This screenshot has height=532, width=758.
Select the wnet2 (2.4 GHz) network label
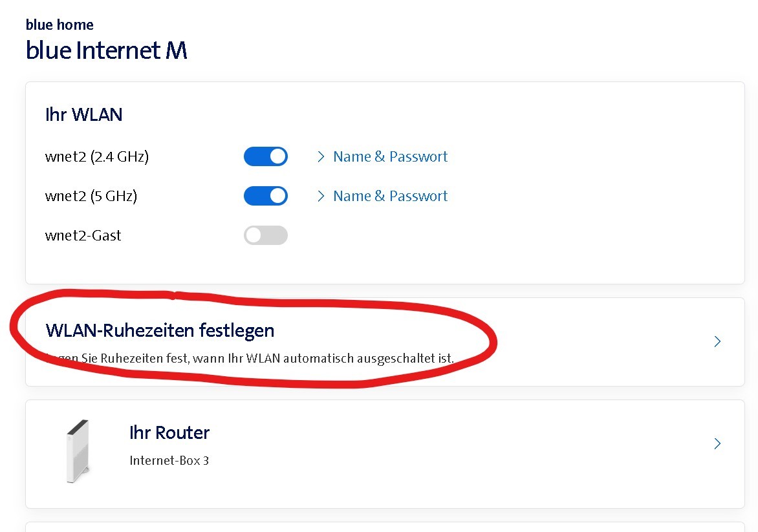(x=97, y=156)
